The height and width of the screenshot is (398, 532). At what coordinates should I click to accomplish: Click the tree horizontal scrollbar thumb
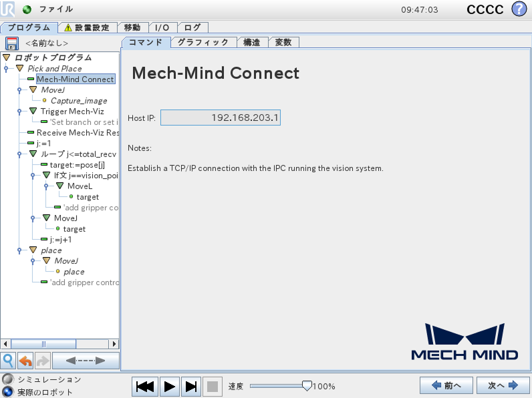(x=43, y=344)
